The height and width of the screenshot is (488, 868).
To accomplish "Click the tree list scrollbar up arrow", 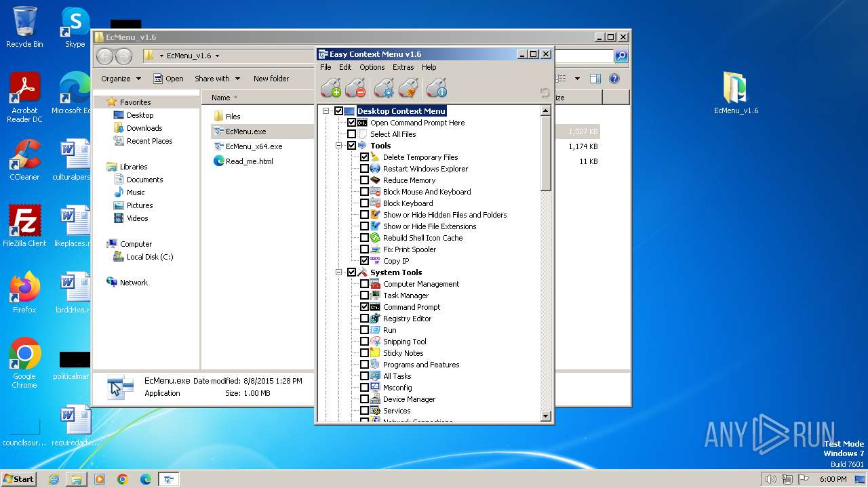I will click(546, 111).
